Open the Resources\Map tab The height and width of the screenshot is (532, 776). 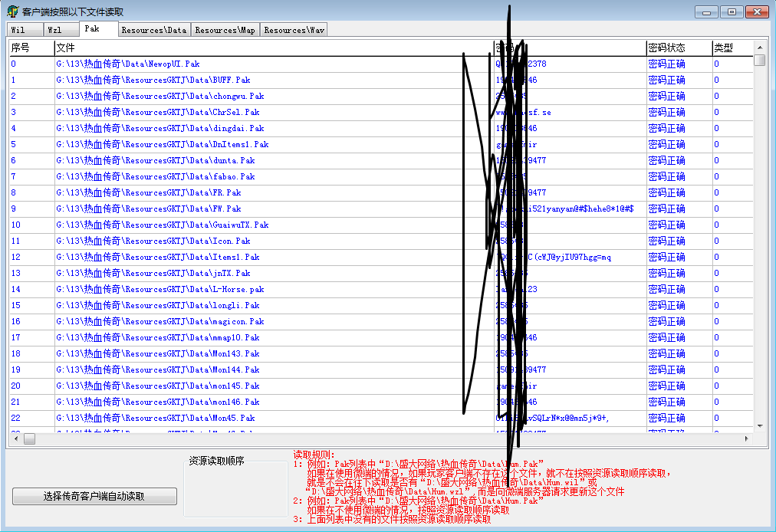[225, 30]
